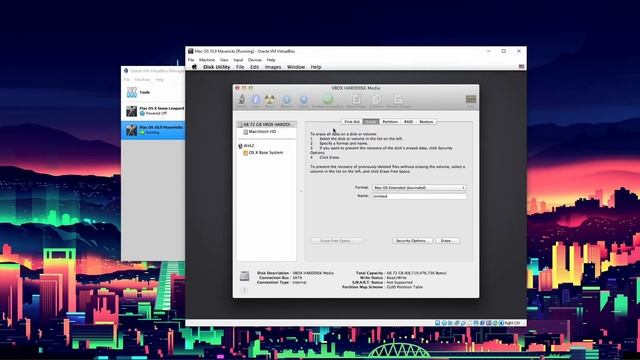Open the Log icon in toolbar
The height and width of the screenshot is (360, 640).
[x=471, y=99]
